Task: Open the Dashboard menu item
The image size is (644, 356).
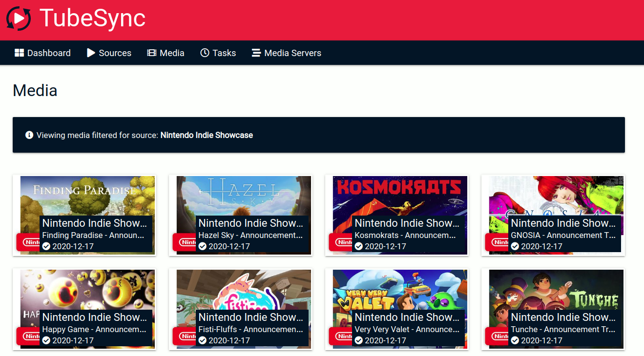Action: (42, 53)
